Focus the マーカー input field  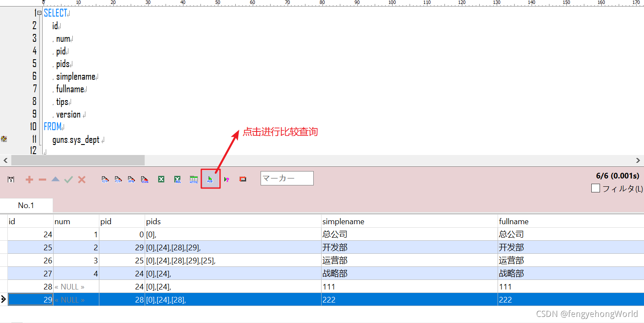tap(287, 178)
